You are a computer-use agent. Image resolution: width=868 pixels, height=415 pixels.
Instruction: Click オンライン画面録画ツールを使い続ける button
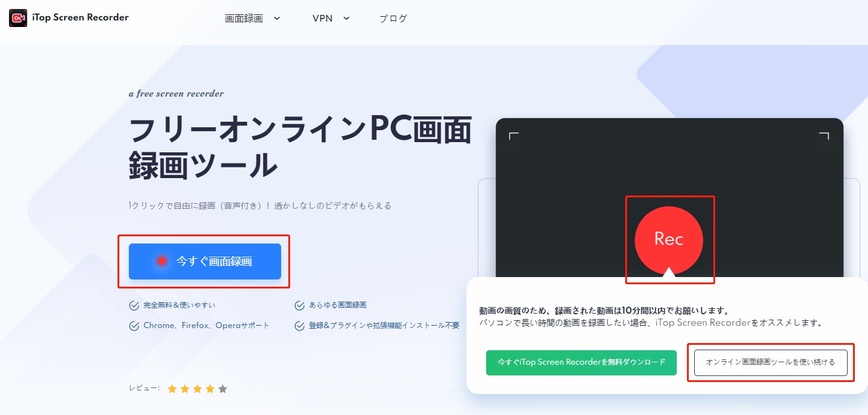point(770,363)
